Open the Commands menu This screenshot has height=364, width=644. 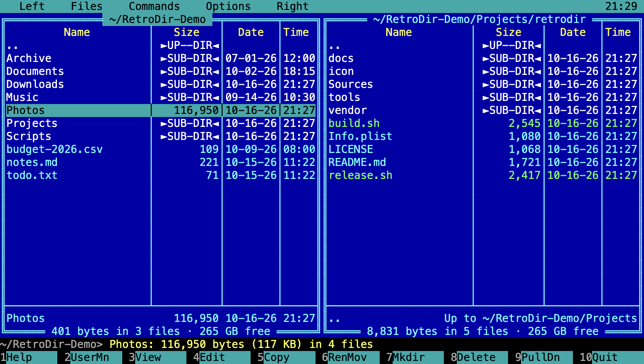(x=154, y=6)
